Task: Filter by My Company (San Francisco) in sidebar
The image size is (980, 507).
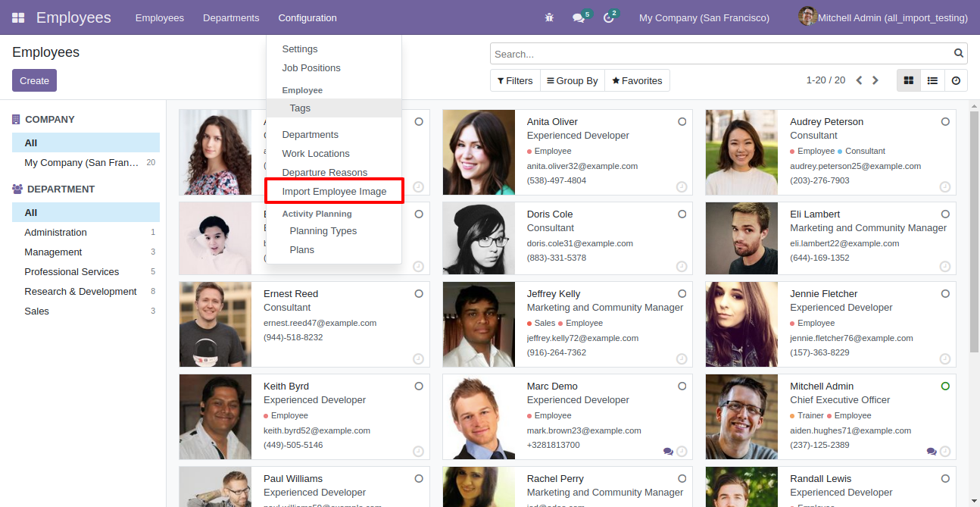Action: (86, 162)
